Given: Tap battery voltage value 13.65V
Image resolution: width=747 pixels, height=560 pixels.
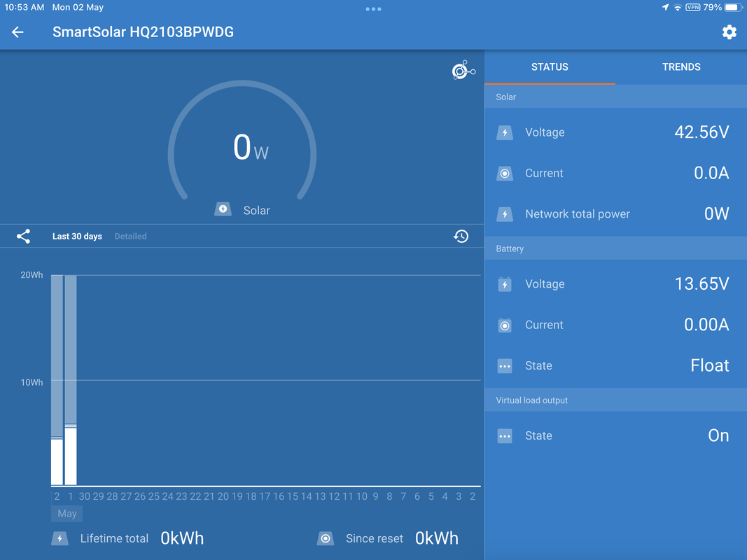Looking at the screenshot, I should [x=701, y=284].
